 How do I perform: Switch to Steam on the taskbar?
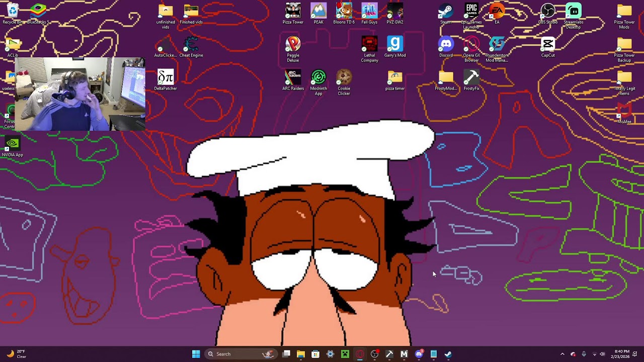(x=448, y=354)
